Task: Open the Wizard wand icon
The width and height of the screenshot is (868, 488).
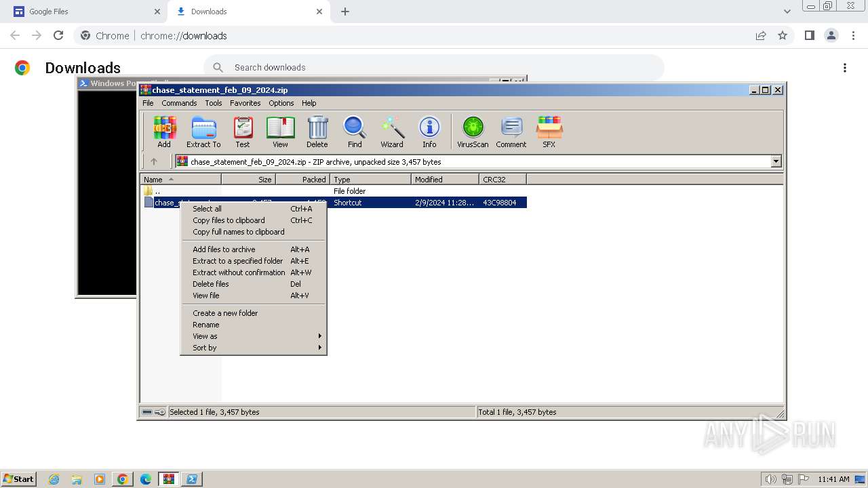Action: point(392,131)
